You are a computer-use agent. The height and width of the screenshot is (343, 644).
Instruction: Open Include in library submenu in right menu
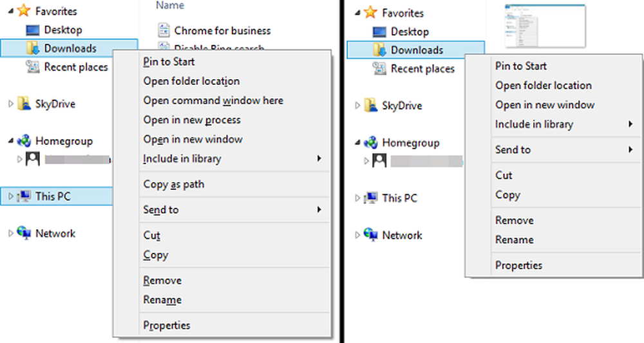pyautogui.click(x=554, y=124)
